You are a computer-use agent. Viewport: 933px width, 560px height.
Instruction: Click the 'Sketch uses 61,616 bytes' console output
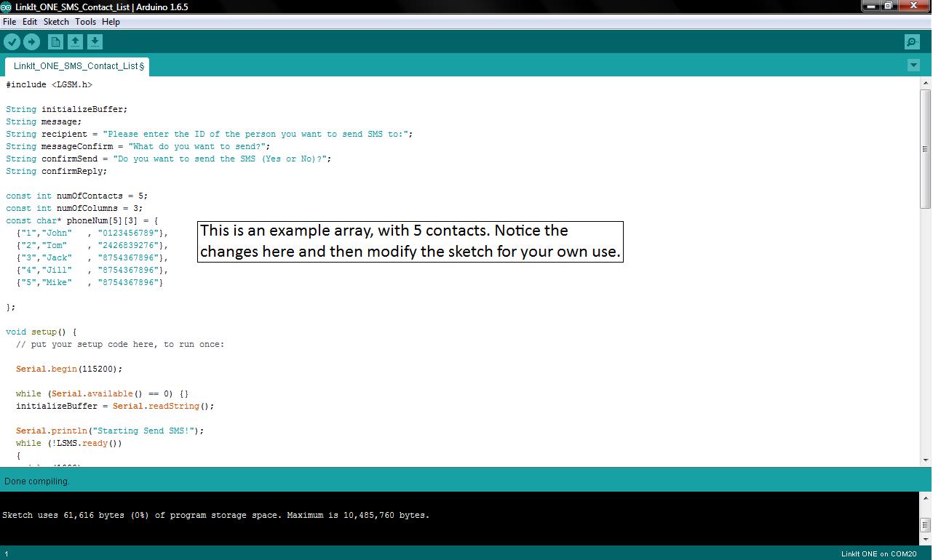coord(216,515)
